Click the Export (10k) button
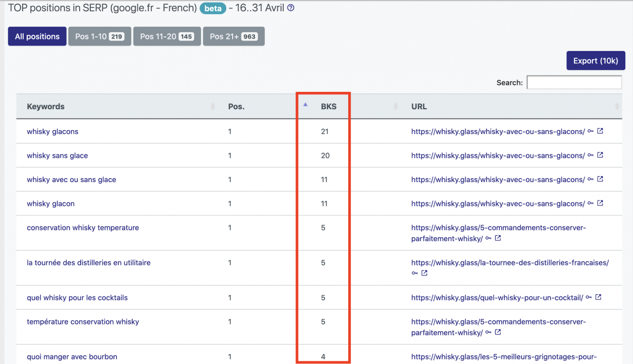633x364 pixels. [596, 60]
